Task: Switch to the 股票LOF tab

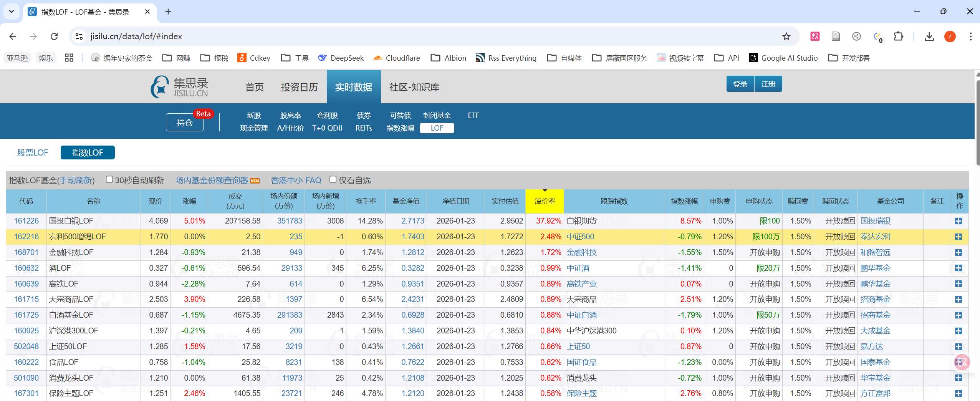Action: [x=33, y=153]
